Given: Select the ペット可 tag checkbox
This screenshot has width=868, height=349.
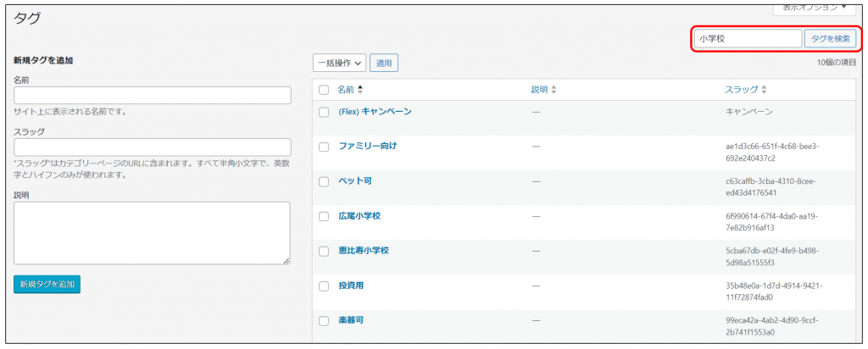Looking at the screenshot, I should [324, 181].
